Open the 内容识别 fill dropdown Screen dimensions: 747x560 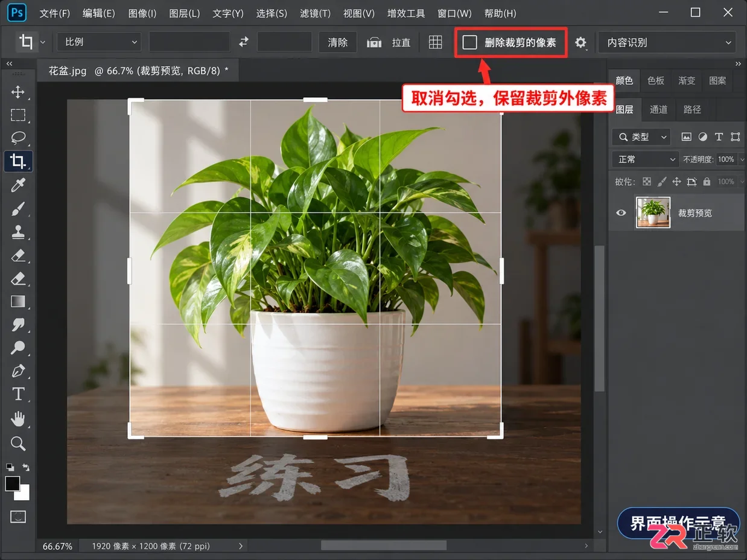(x=667, y=42)
